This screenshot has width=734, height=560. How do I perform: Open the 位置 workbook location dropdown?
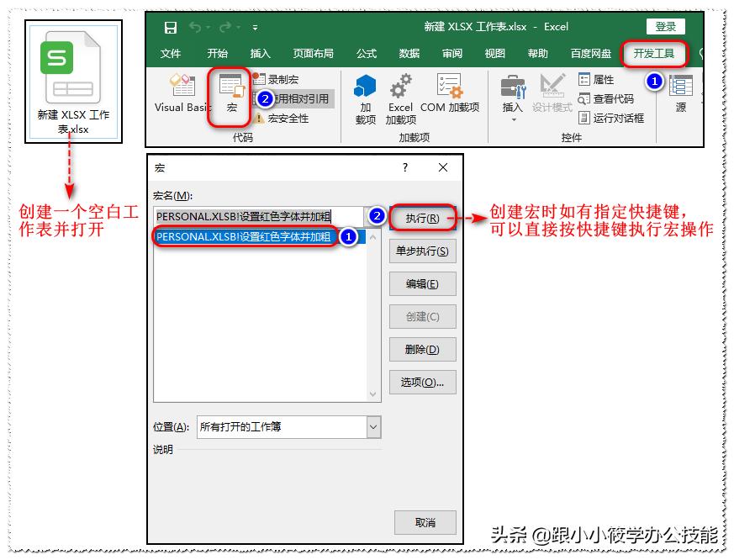click(375, 427)
